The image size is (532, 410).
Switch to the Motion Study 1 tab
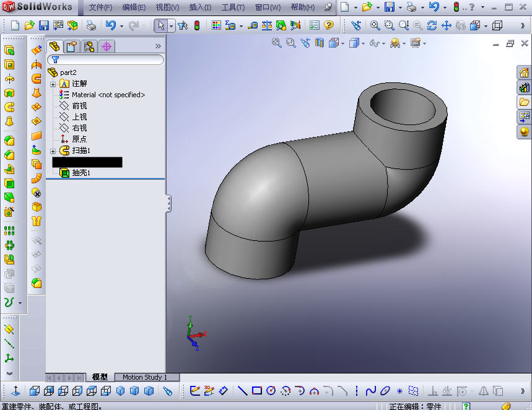pyautogui.click(x=145, y=377)
